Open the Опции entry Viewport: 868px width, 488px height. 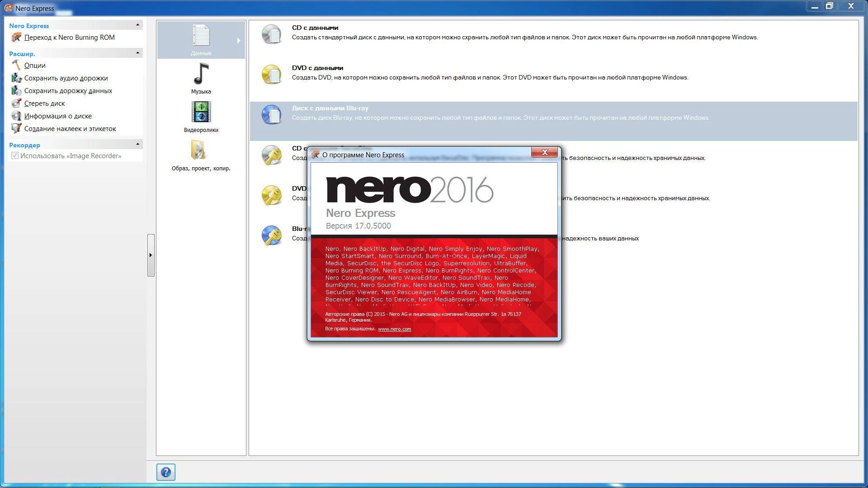click(35, 66)
